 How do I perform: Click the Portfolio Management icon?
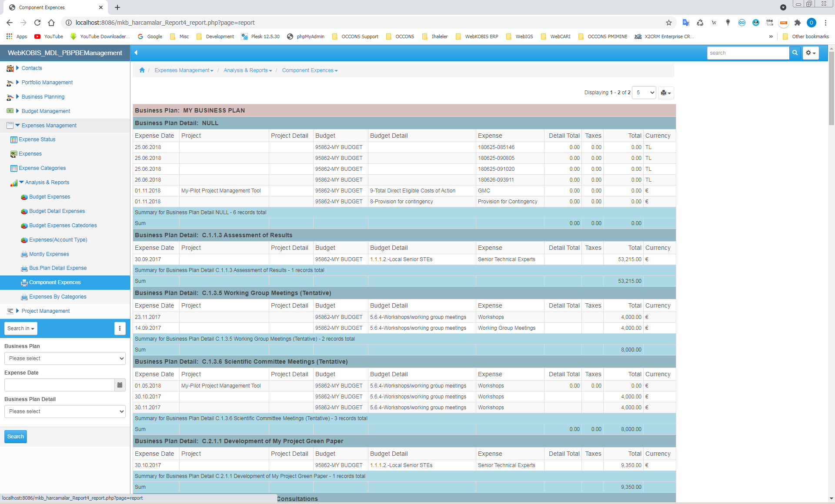pos(10,83)
